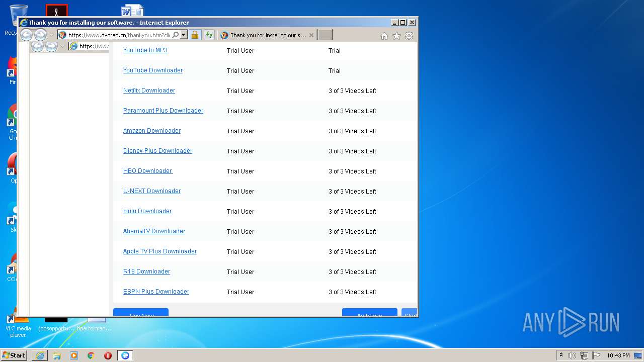The image size is (644, 362).
Task: Click the Action Center flag icon
Action: (596, 355)
